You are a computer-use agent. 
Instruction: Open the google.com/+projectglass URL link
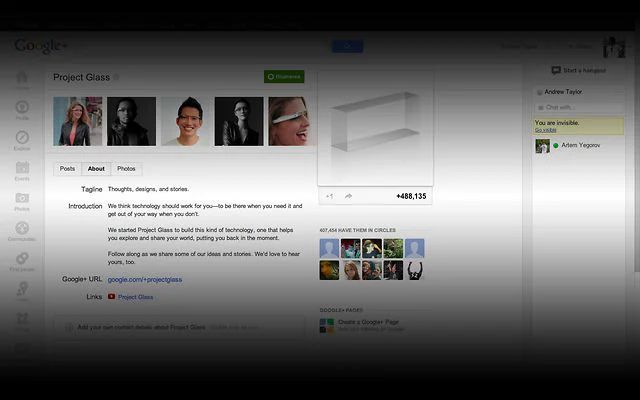click(145, 280)
